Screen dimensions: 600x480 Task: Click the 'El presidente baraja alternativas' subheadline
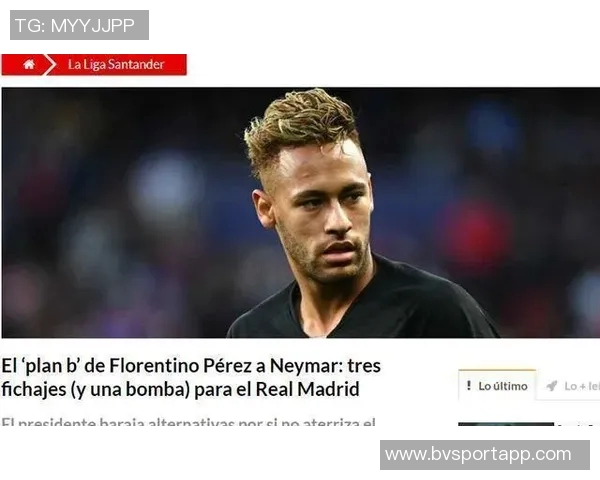coord(188,422)
